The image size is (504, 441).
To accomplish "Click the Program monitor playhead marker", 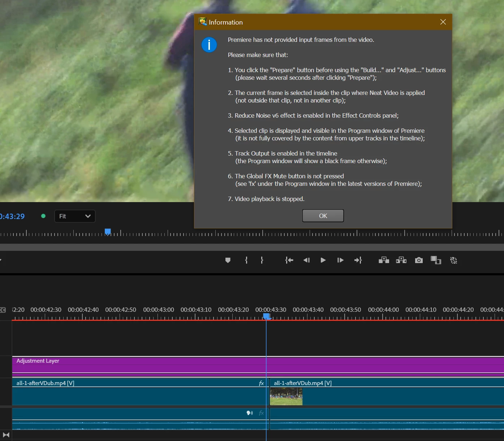I will click(108, 232).
